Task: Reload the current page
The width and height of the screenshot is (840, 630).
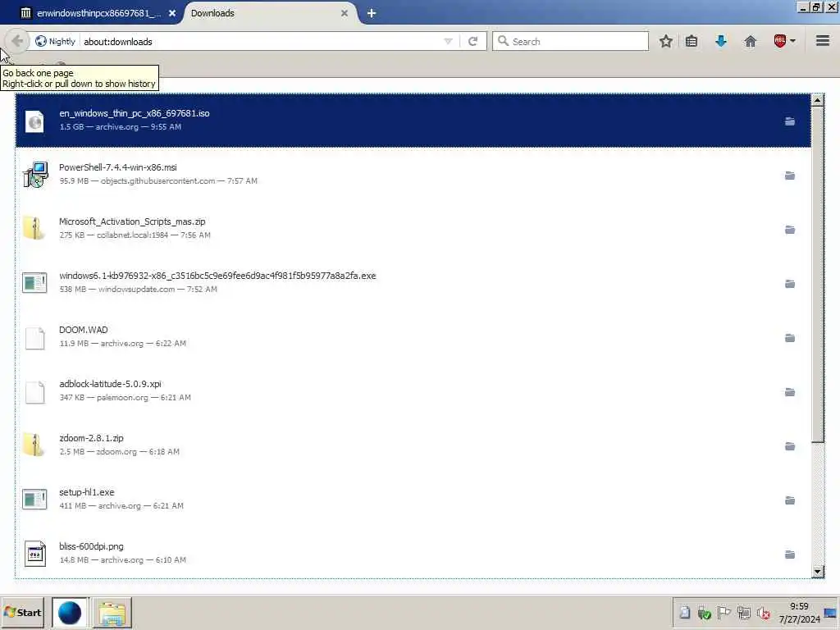Action: (472, 41)
